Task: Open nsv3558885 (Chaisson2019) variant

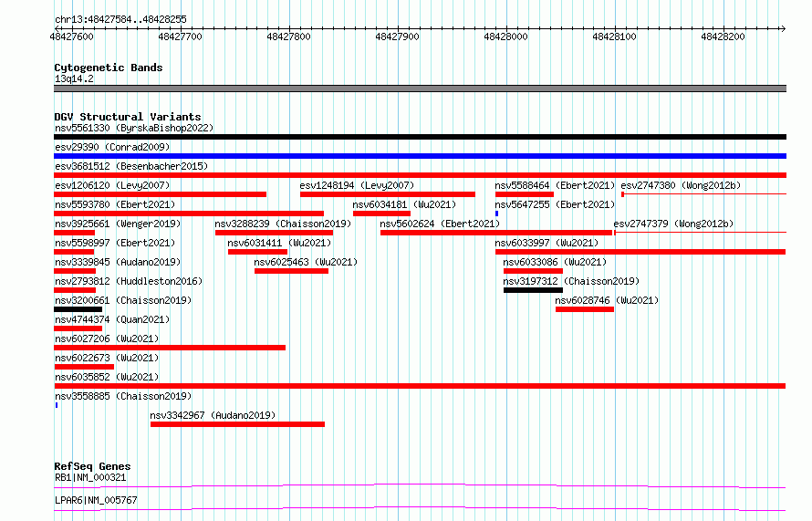Action: click(x=123, y=396)
